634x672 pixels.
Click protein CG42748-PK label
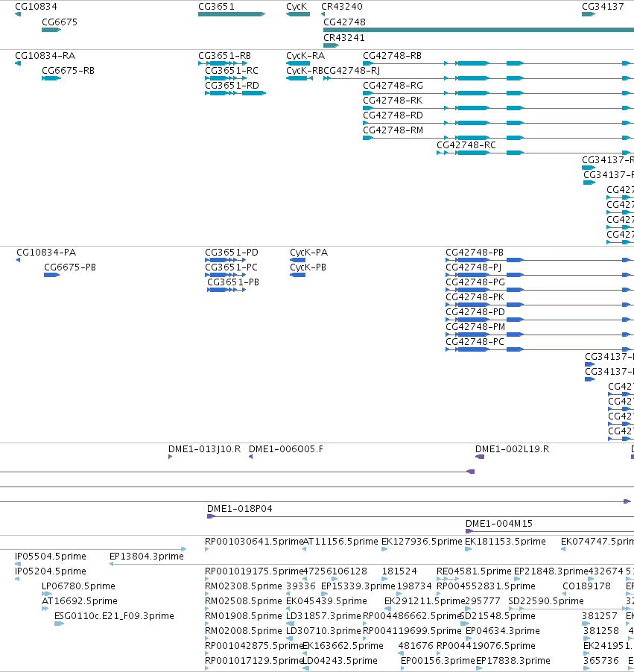[x=475, y=297]
